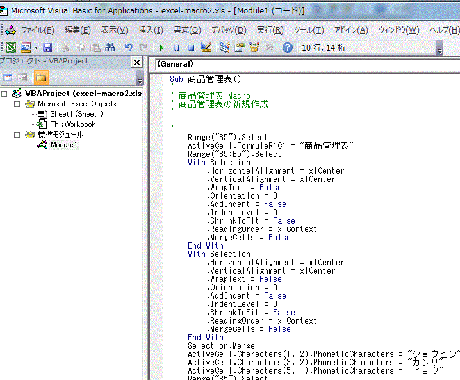
Task: Click the Copy icon in toolbar
Action: (x=81, y=48)
